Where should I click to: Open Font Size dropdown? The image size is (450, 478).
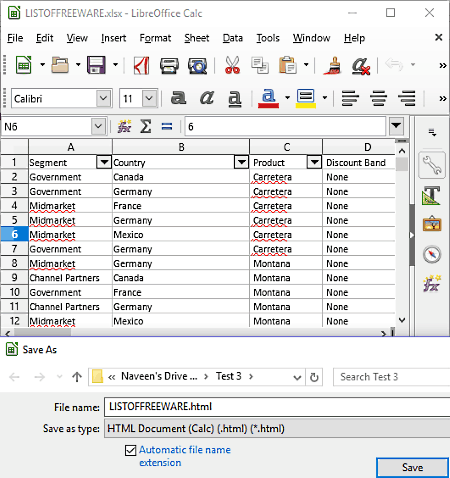(149, 98)
